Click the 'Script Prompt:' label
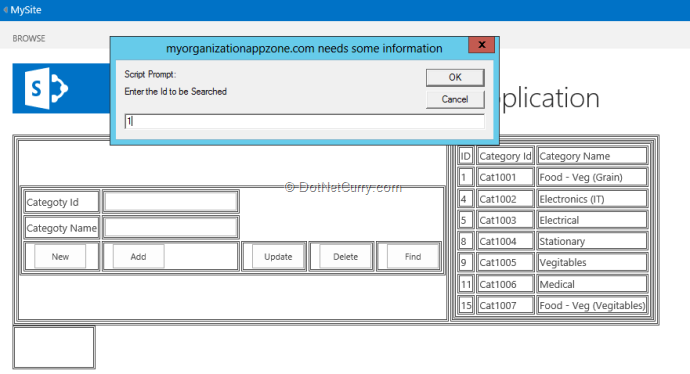 [150, 74]
